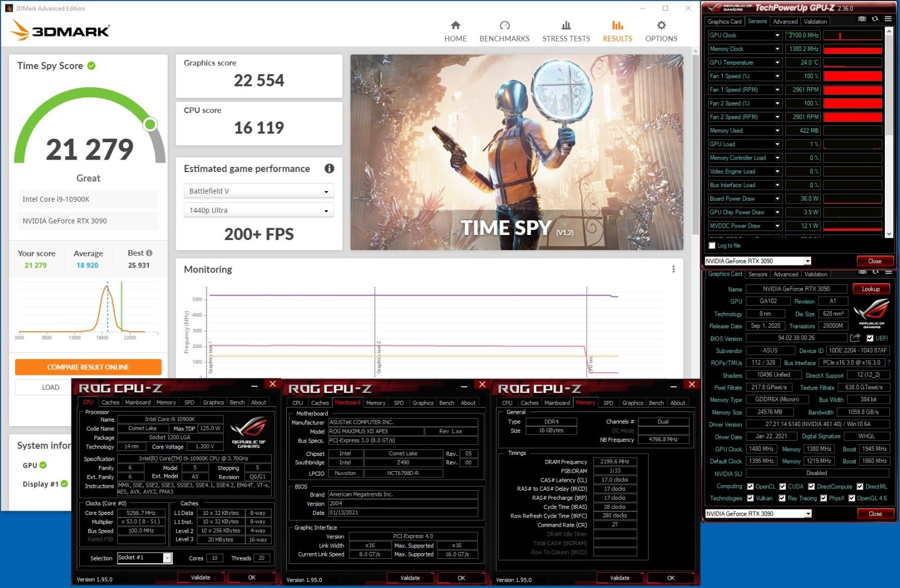Click the Bus Interface question mark in GPU-Z
This screenshot has width=900, height=588.
[889, 363]
